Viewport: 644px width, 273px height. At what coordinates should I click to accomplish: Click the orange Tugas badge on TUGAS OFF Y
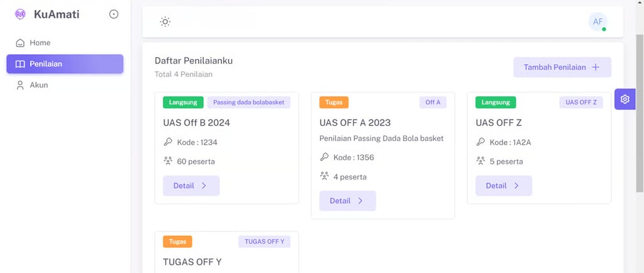point(177,242)
